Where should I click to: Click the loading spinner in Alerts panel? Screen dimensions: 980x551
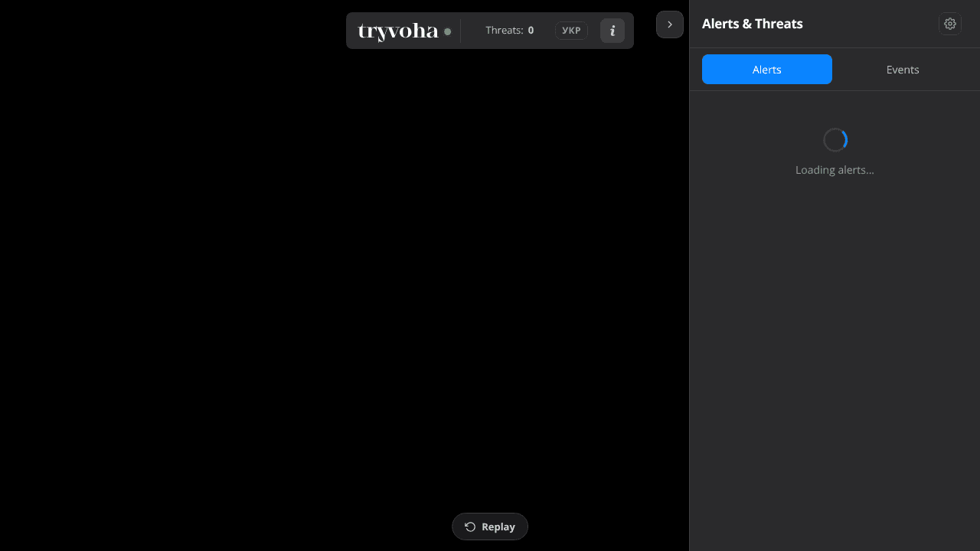coord(835,140)
